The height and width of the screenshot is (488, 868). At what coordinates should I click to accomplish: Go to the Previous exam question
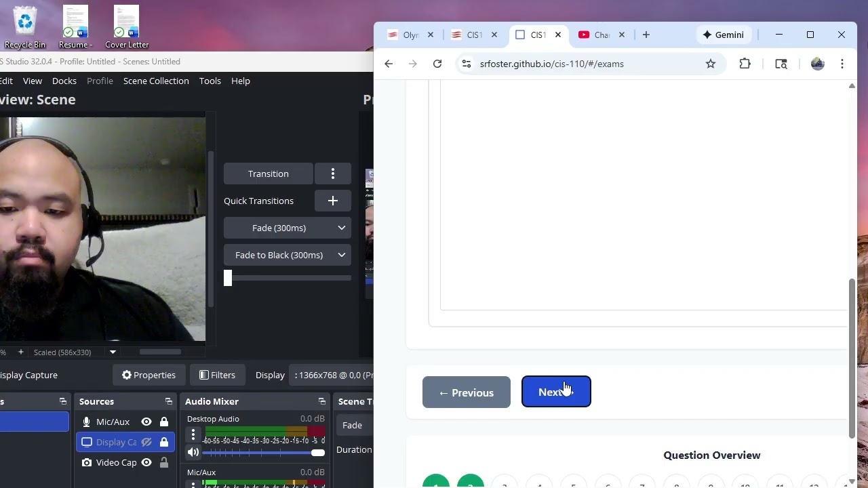(x=467, y=392)
